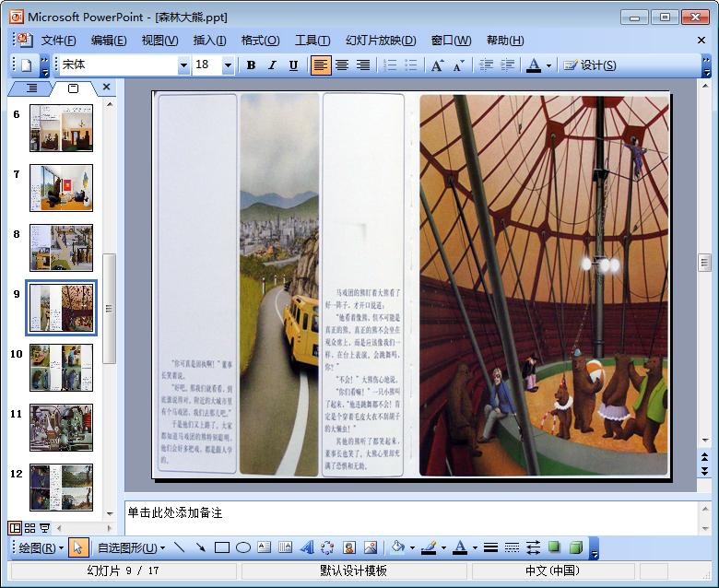Select slide 12 thumbnail
719x588 pixels.
pyautogui.click(x=61, y=488)
